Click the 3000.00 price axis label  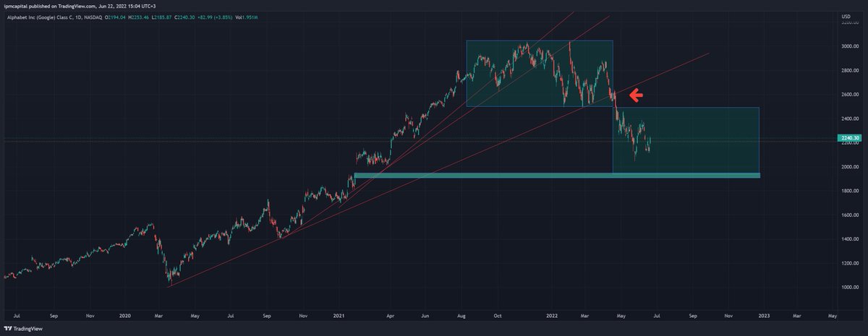tap(848, 46)
